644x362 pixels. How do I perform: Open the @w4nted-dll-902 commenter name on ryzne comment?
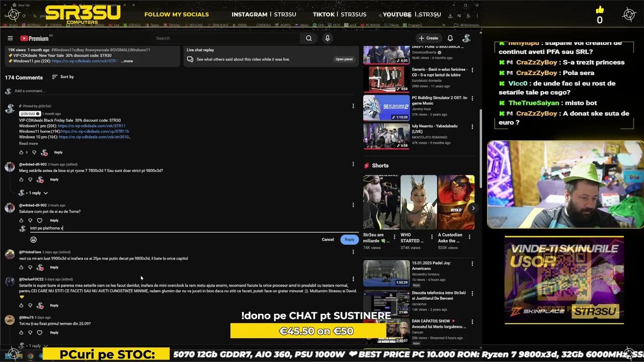pyautogui.click(x=33, y=164)
